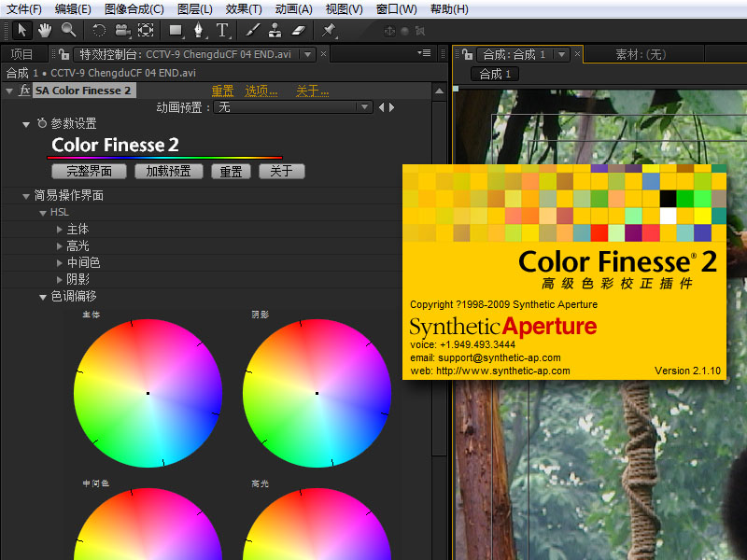The width and height of the screenshot is (747, 560).
Task: Toggle the fx switch for SA Color Finesse 2
Action: click(25, 90)
